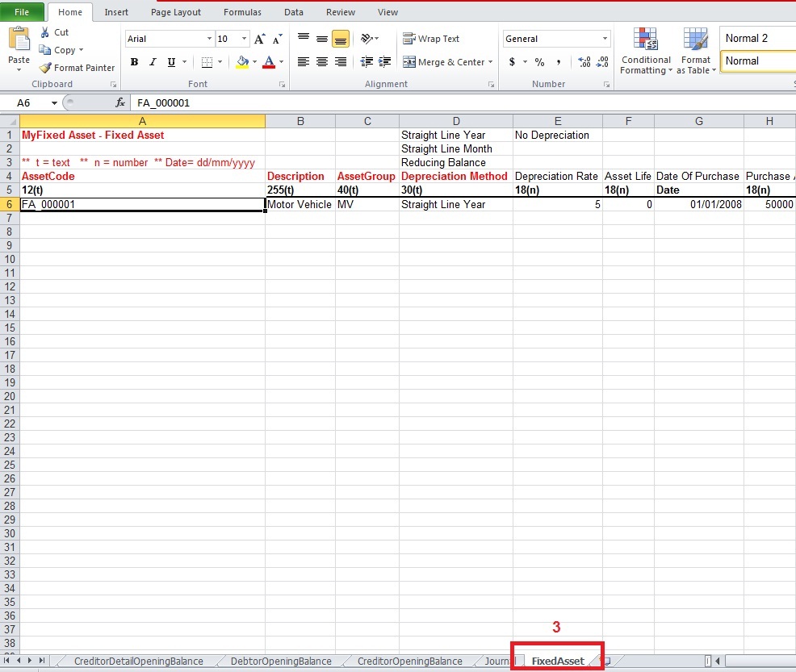Increase font size with Grow Font
796x672 pixels.
[x=259, y=39]
